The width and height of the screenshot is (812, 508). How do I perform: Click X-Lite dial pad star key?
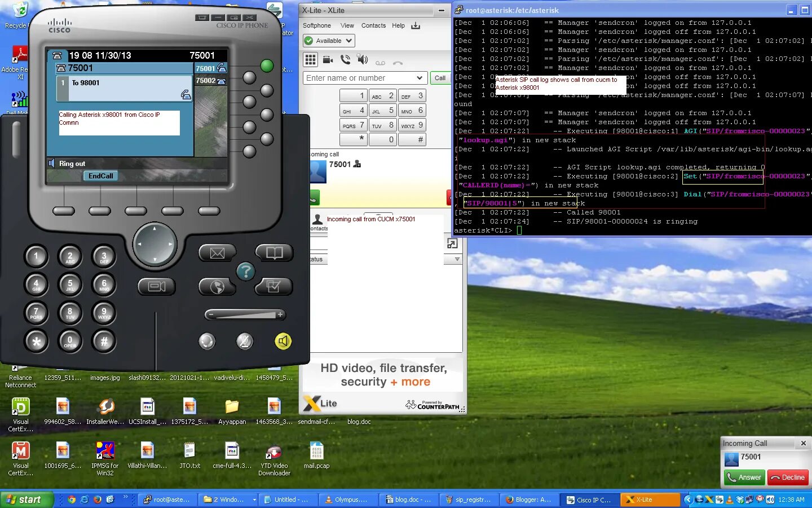[x=354, y=140]
